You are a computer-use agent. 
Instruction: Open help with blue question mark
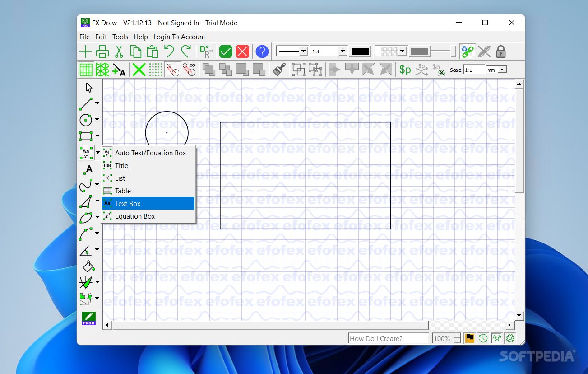tap(262, 51)
